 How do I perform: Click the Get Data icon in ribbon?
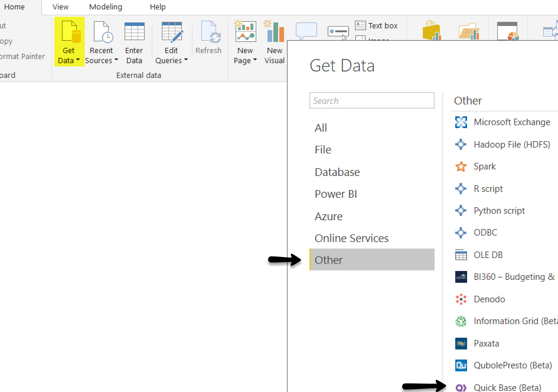pyautogui.click(x=71, y=32)
